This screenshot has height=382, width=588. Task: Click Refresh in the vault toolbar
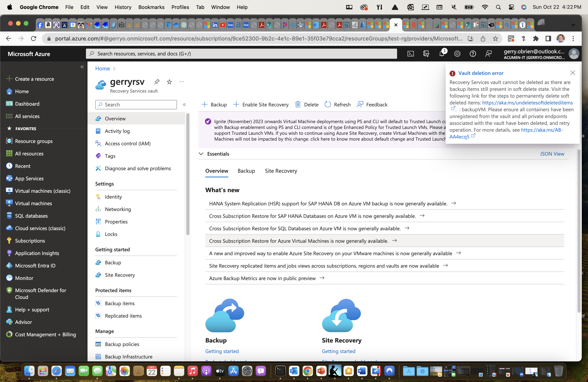(x=338, y=104)
